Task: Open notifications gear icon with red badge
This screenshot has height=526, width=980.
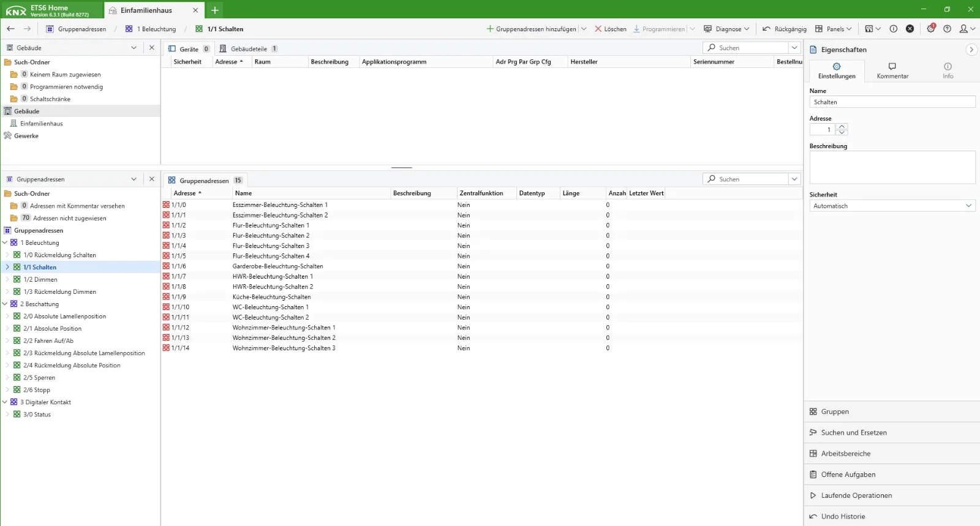Action: (x=931, y=28)
